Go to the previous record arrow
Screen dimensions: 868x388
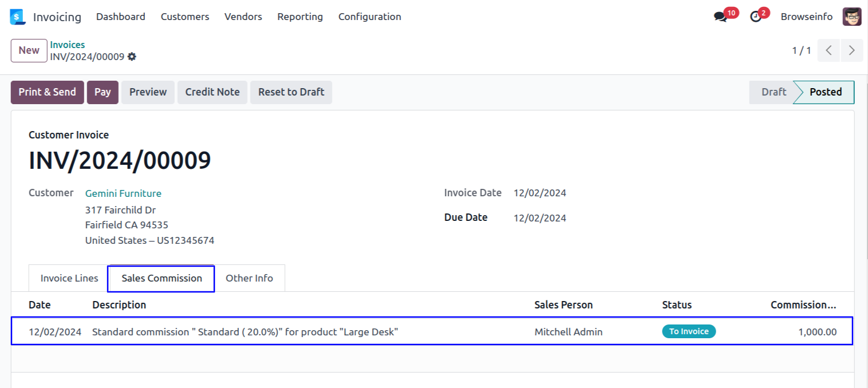(828, 50)
